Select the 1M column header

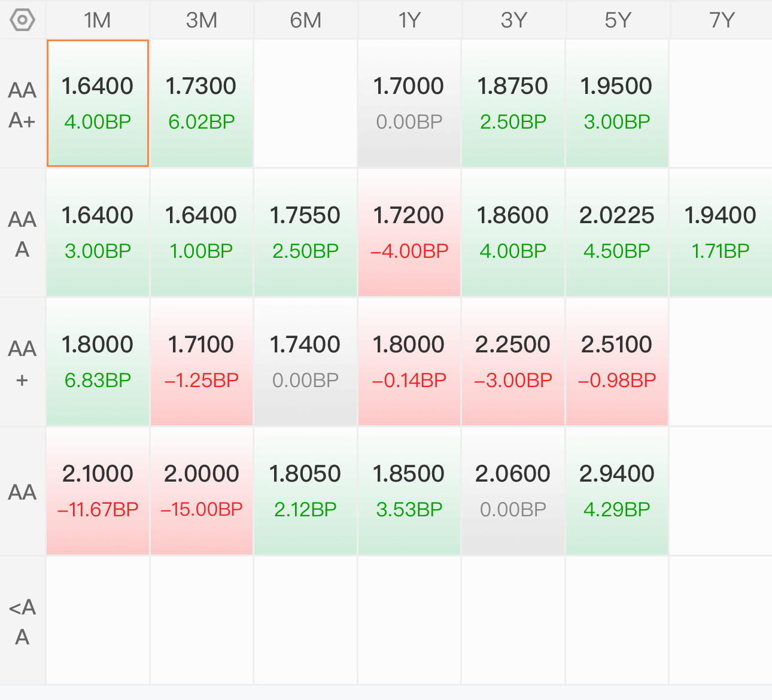(x=98, y=20)
